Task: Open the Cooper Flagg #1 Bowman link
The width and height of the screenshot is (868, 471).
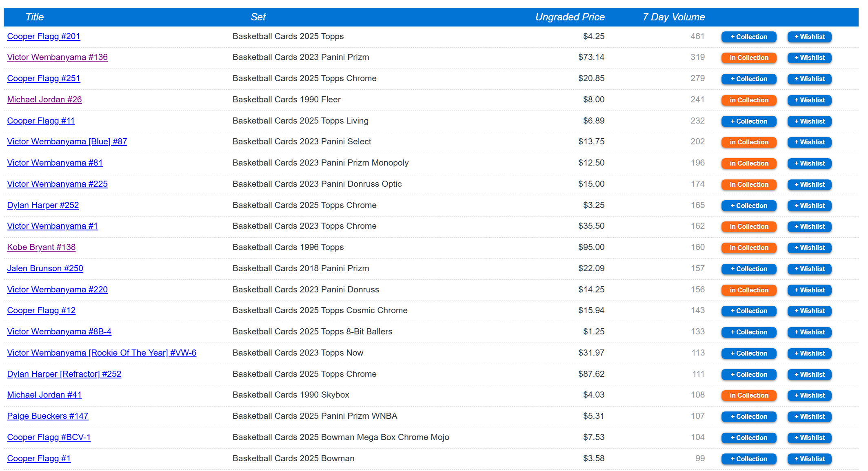Action: click(39, 458)
